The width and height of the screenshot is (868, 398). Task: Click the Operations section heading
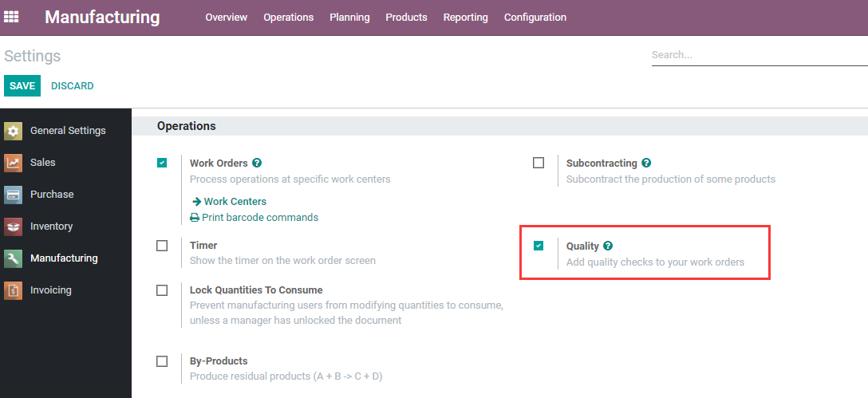coord(187,126)
